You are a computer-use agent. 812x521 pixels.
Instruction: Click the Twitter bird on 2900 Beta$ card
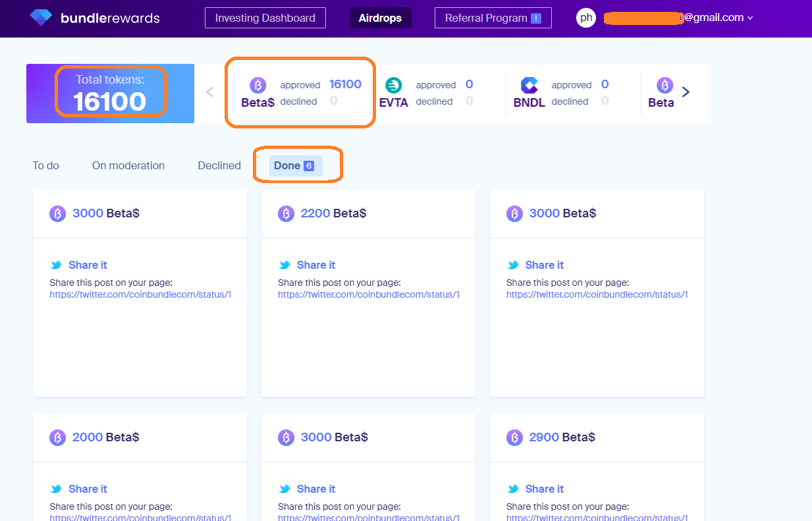pos(513,489)
